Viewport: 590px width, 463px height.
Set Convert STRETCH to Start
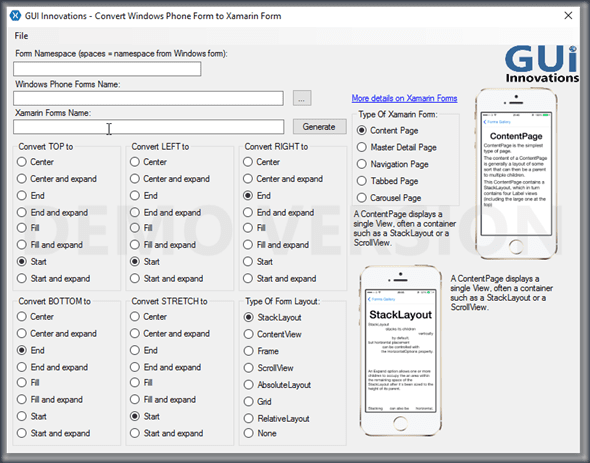[x=145, y=416]
